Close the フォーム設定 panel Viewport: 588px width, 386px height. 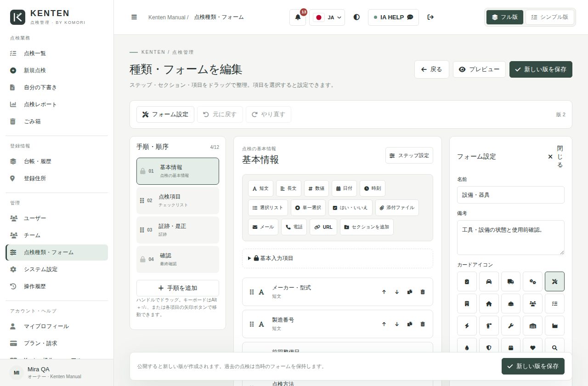click(x=555, y=157)
